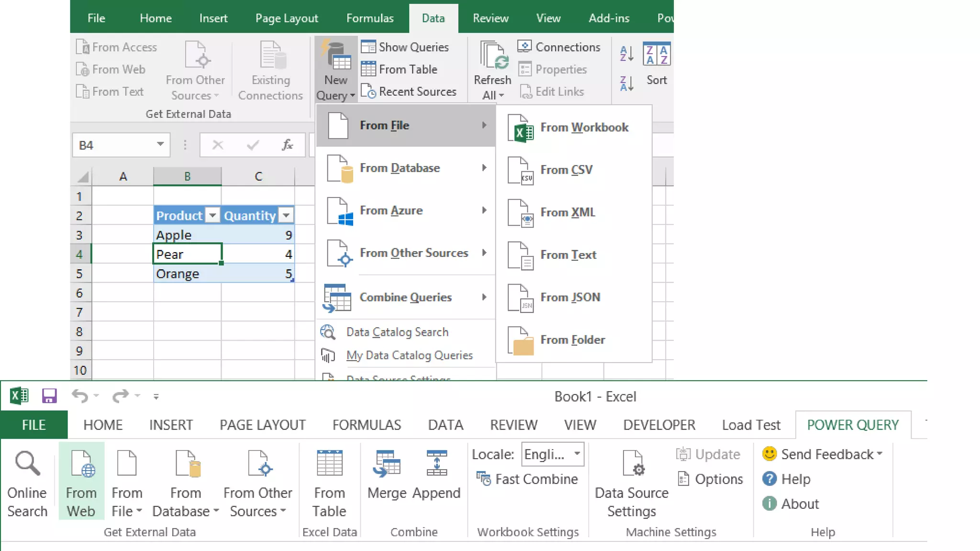Click the Append queries icon

[436, 464]
